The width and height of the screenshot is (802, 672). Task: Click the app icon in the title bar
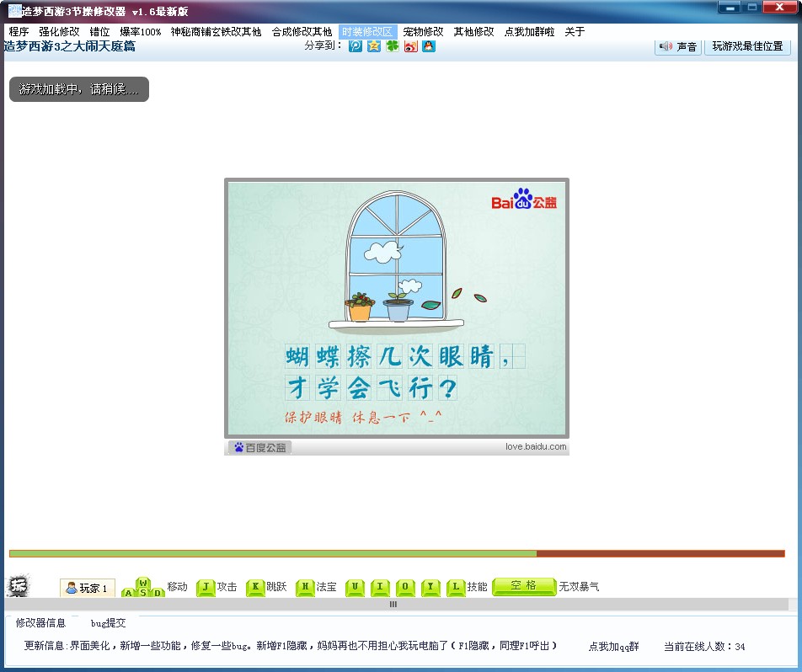coord(14,11)
